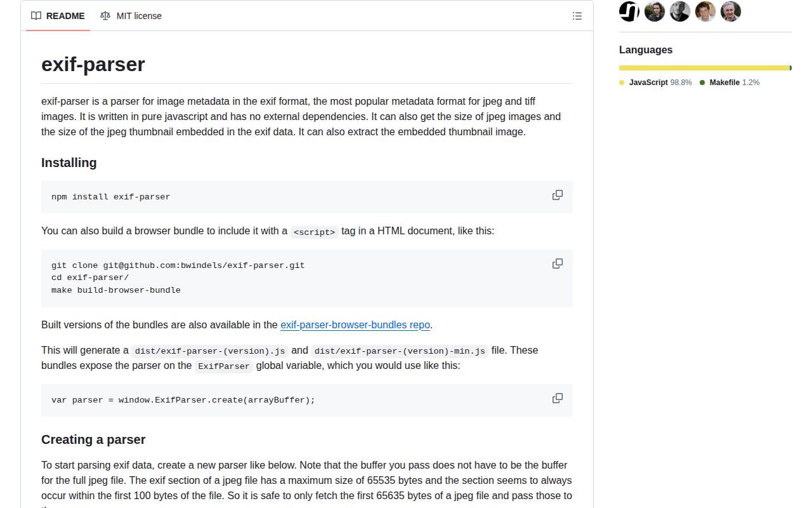This screenshot has width=812, height=508.
Task: Copy the npm install exif-parser command
Action: pyautogui.click(x=558, y=195)
